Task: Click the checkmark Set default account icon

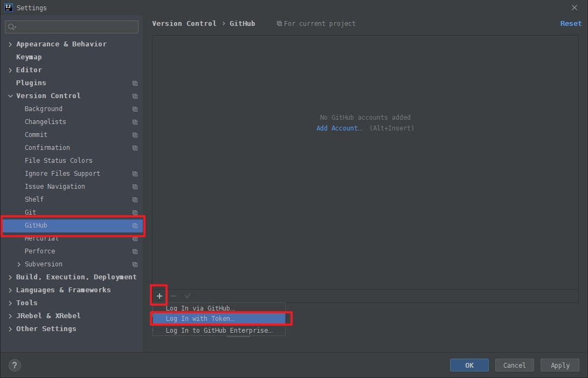Action: coord(187,296)
